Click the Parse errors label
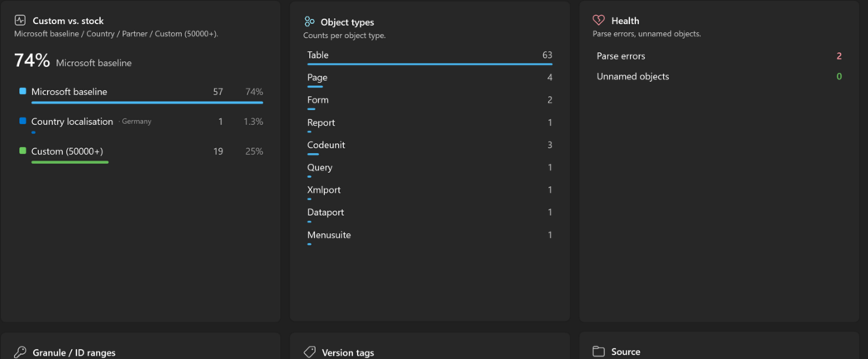 click(621, 56)
